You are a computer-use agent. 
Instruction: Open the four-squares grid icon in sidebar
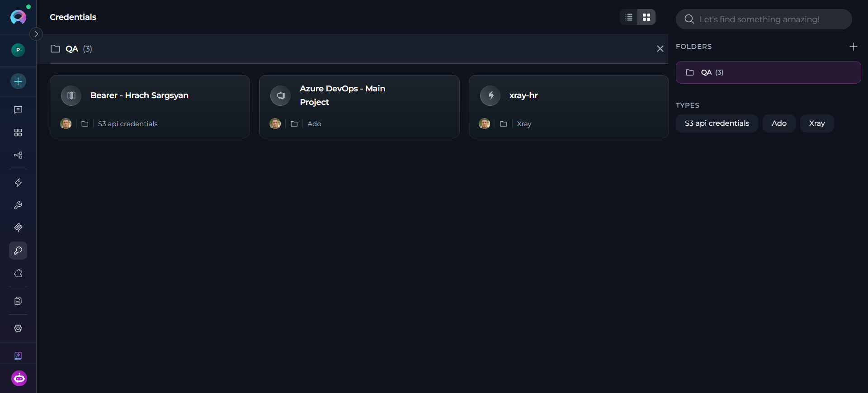coord(18,133)
